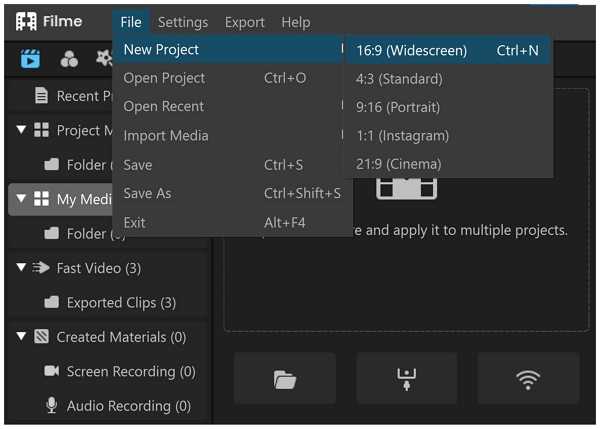The height and width of the screenshot is (429, 600).
Task: Open the Effects tab with three circles
Action: (x=69, y=59)
